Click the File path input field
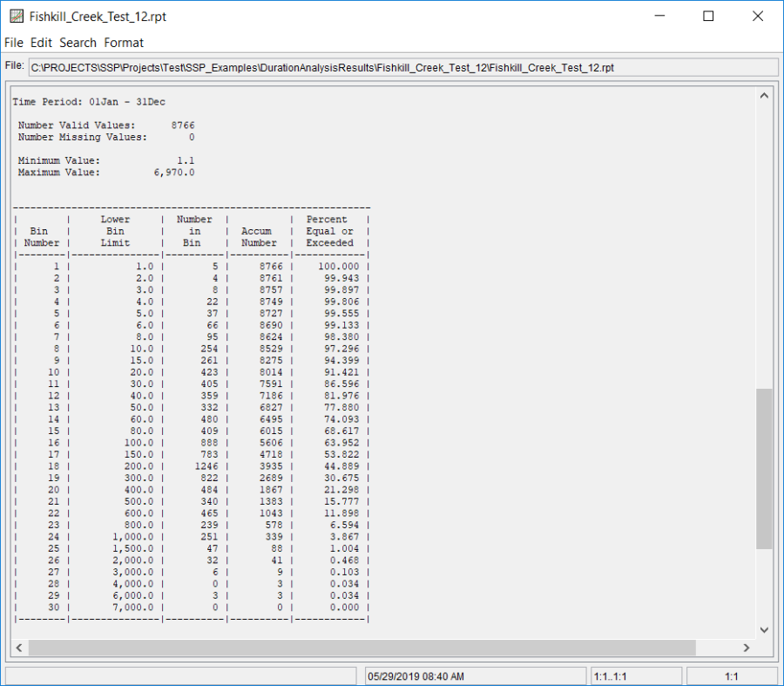 pyautogui.click(x=403, y=68)
